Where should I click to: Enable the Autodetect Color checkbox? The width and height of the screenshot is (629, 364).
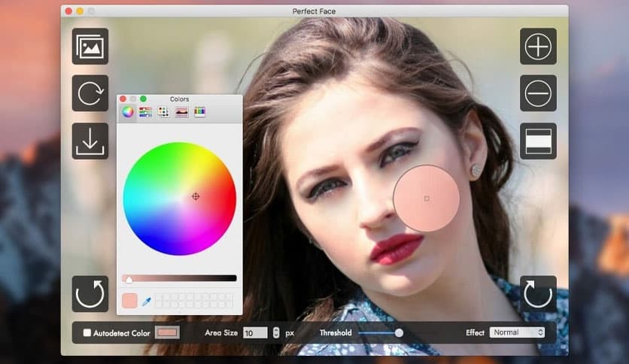point(87,332)
